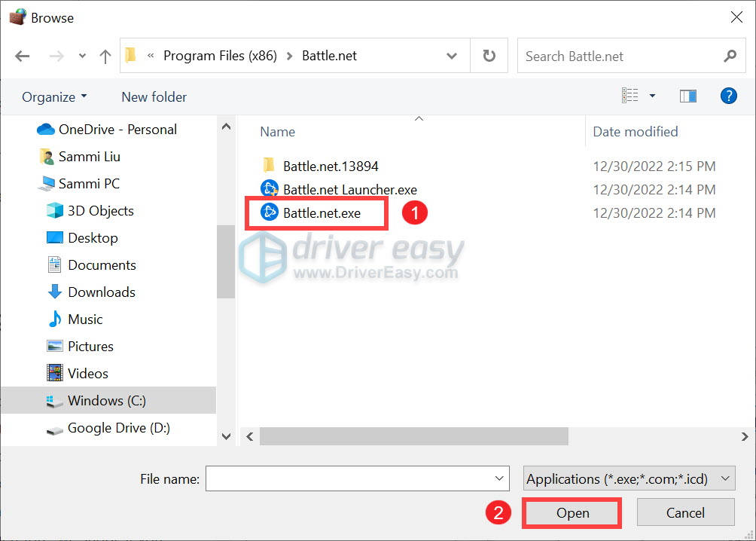The height and width of the screenshot is (541, 756).
Task: Click the Cancel button
Action: (685, 512)
